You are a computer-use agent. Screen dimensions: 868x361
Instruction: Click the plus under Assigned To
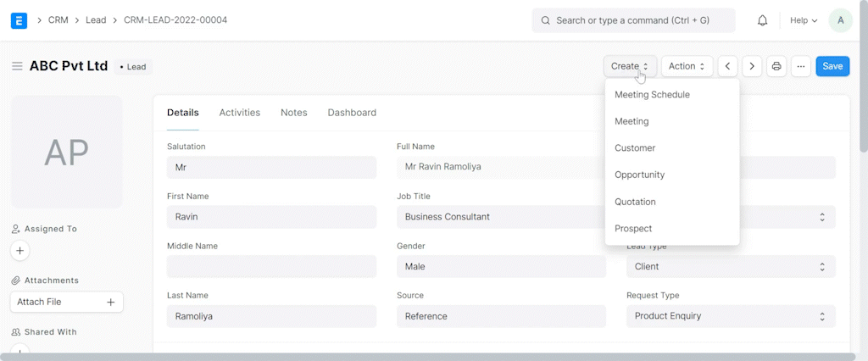tap(20, 251)
